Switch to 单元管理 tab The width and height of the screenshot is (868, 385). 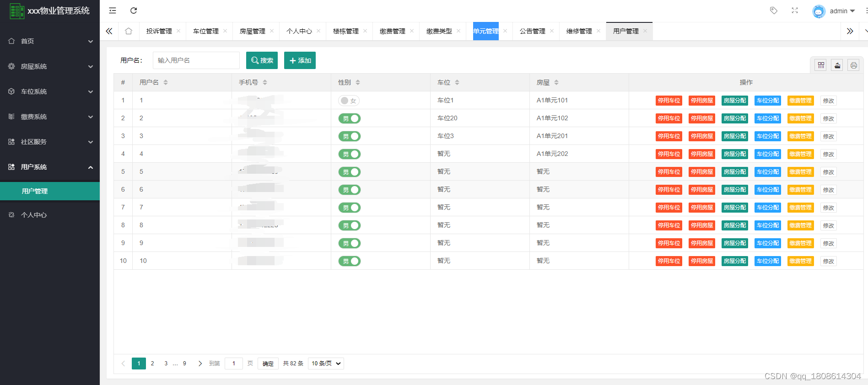(x=486, y=31)
